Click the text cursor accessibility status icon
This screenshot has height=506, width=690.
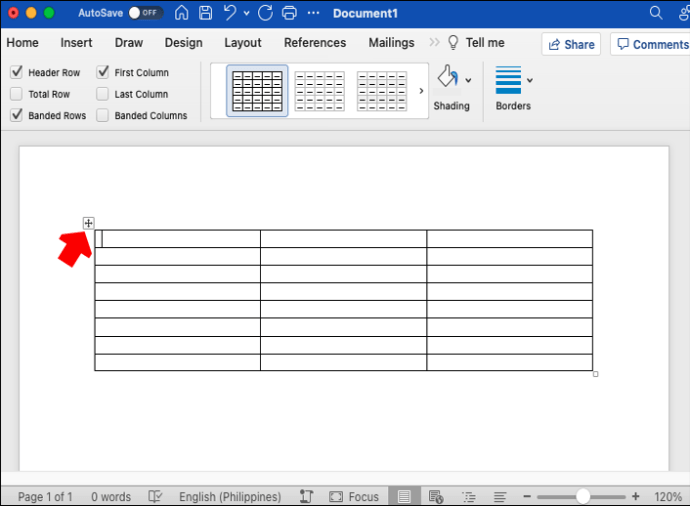(x=306, y=496)
